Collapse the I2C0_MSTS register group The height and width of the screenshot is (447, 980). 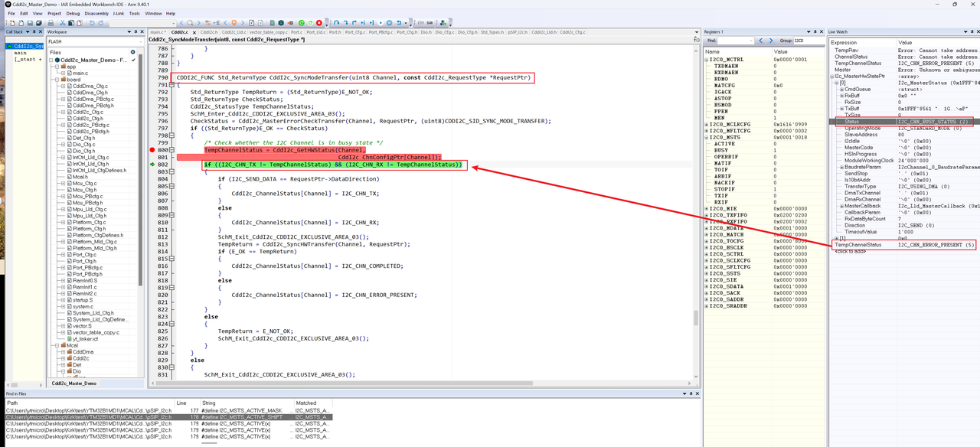click(707, 138)
